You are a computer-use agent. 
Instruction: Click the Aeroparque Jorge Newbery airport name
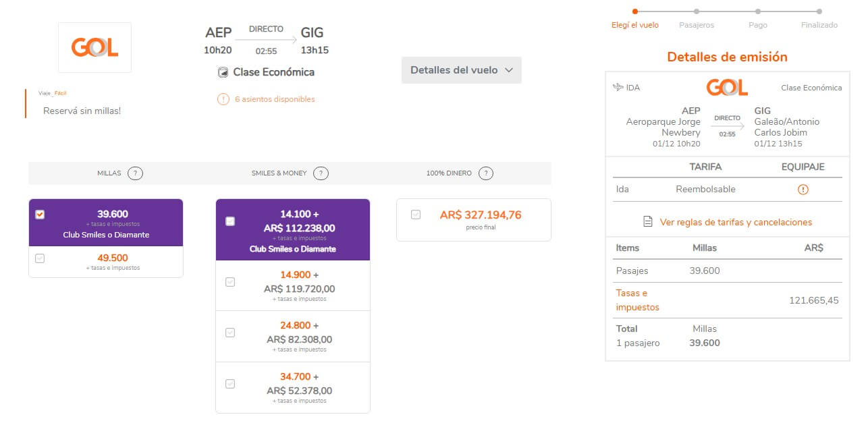point(663,127)
